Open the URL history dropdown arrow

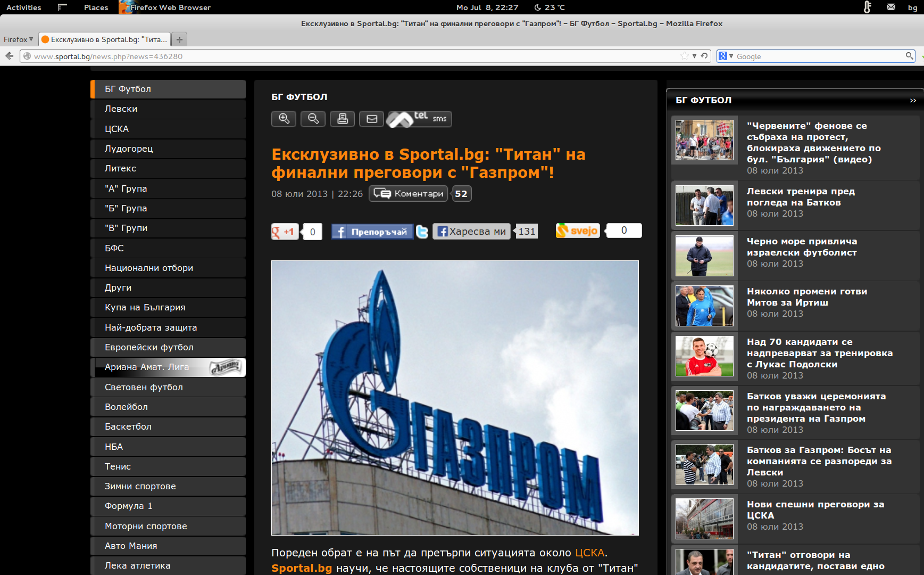pyautogui.click(x=694, y=56)
